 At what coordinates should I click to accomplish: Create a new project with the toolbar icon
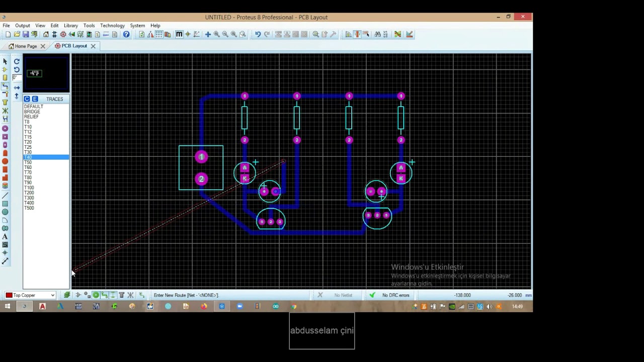[8, 34]
